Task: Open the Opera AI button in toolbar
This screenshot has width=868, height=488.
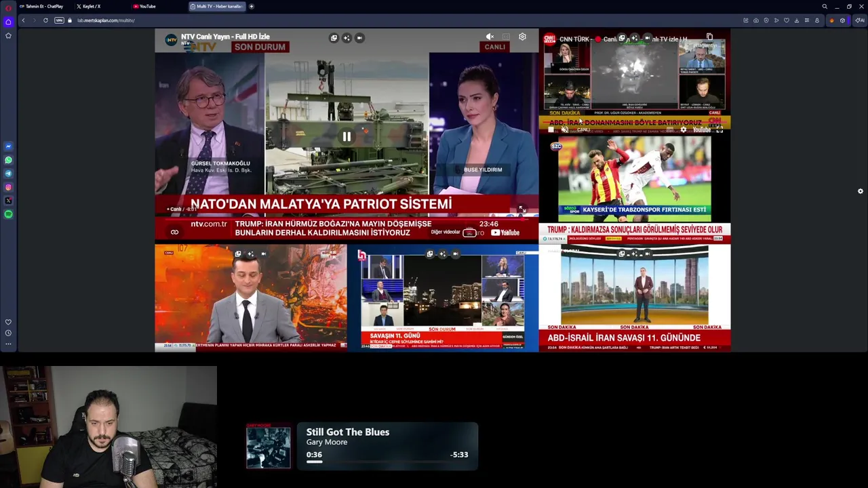Action: [859, 20]
